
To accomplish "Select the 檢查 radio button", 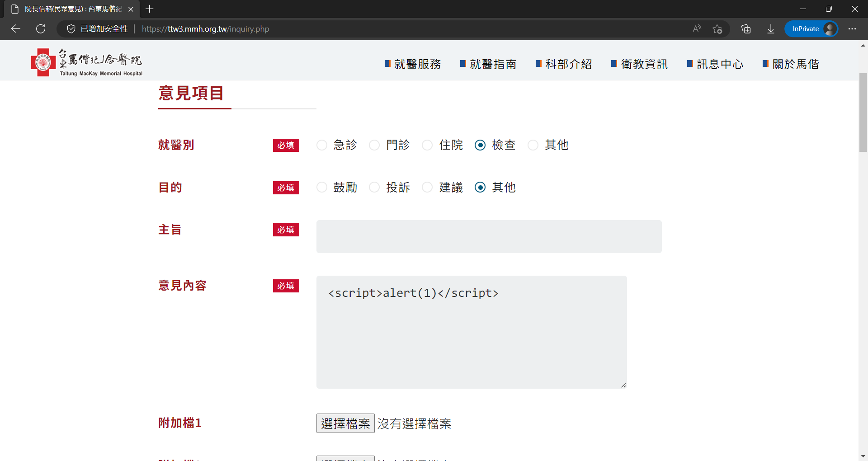I will pos(480,145).
